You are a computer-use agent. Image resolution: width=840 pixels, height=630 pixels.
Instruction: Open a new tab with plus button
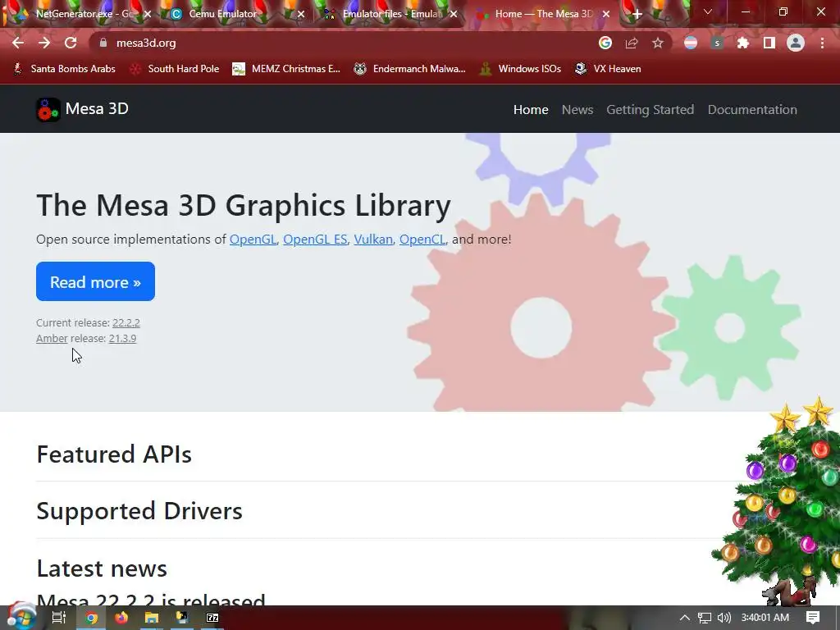point(637,14)
